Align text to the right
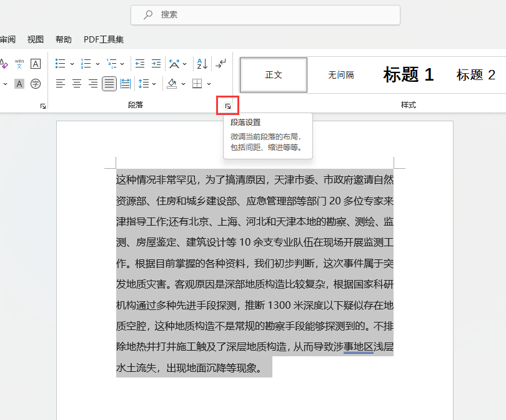 coord(93,84)
